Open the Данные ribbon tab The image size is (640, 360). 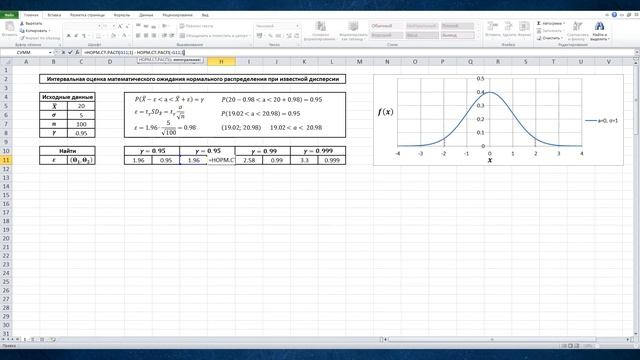pyautogui.click(x=146, y=15)
